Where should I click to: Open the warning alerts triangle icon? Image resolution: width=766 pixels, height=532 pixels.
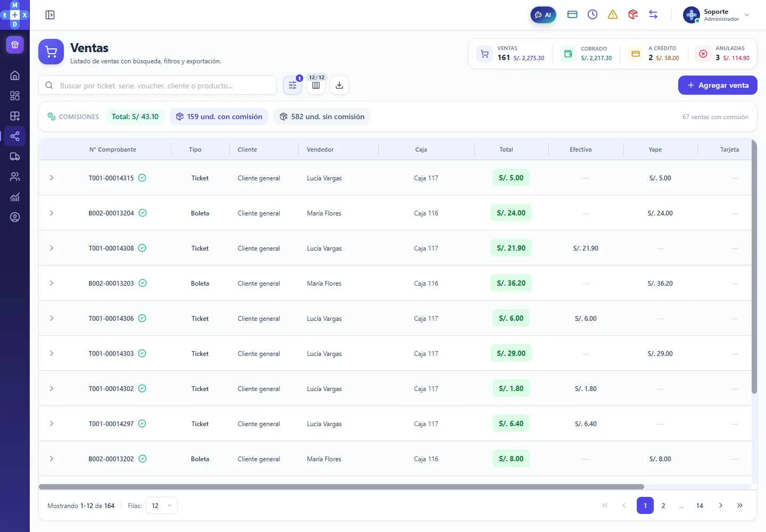(x=613, y=15)
